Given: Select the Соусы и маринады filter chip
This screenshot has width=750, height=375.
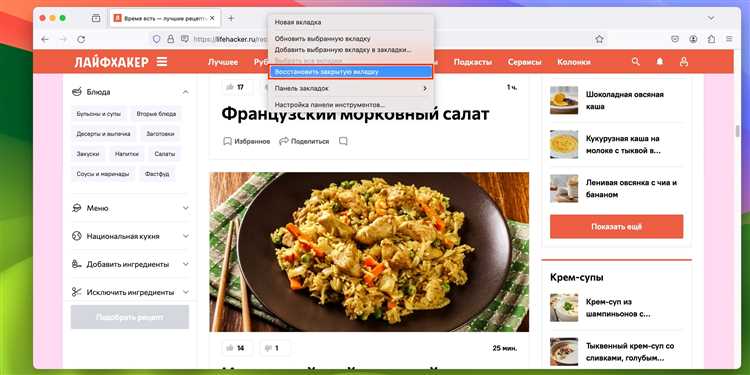Looking at the screenshot, I should [x=103, y=174].
